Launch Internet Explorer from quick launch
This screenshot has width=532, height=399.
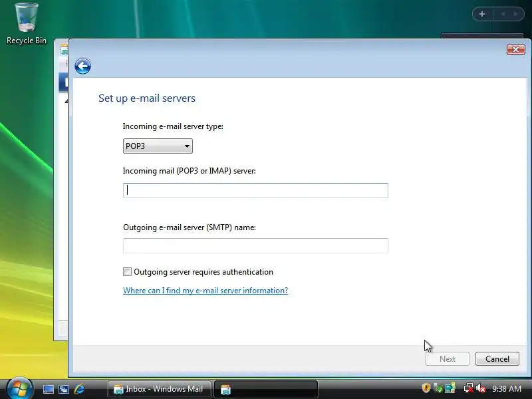(x=79, y=389)
